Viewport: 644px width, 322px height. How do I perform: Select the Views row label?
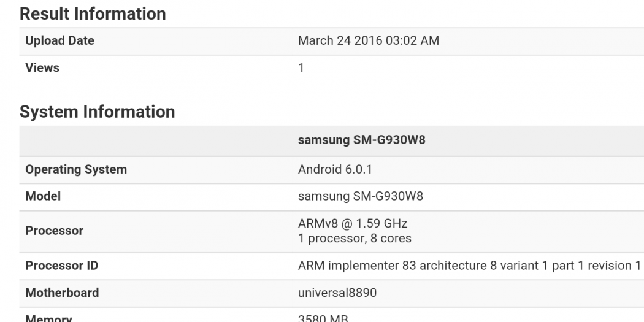click(42, 68)
